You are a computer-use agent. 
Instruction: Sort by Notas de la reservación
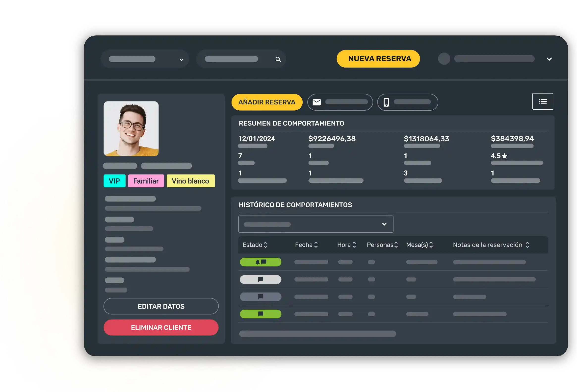[527, 245]
